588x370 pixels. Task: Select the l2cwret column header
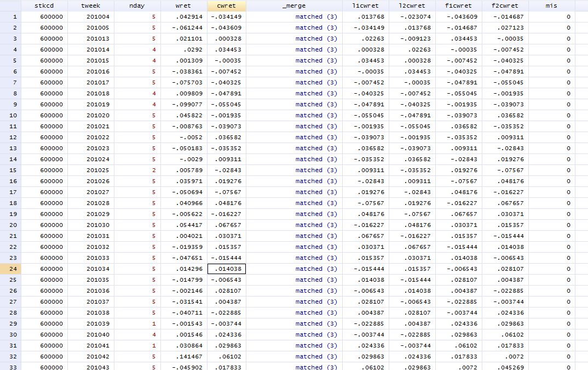point(412,6)
